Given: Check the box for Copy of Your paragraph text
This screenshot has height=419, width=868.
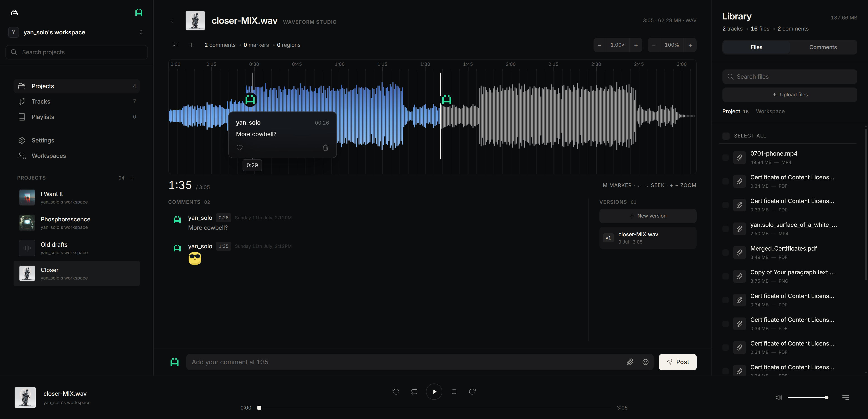Looking at the screenshot, I should pos(726,276).
